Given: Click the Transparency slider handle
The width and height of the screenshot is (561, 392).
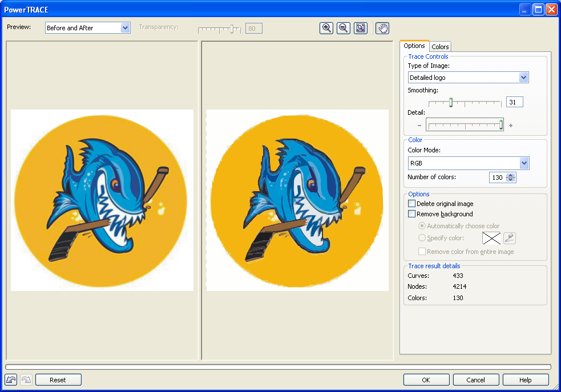Looking at the screenshot, I should click(232, 29).
